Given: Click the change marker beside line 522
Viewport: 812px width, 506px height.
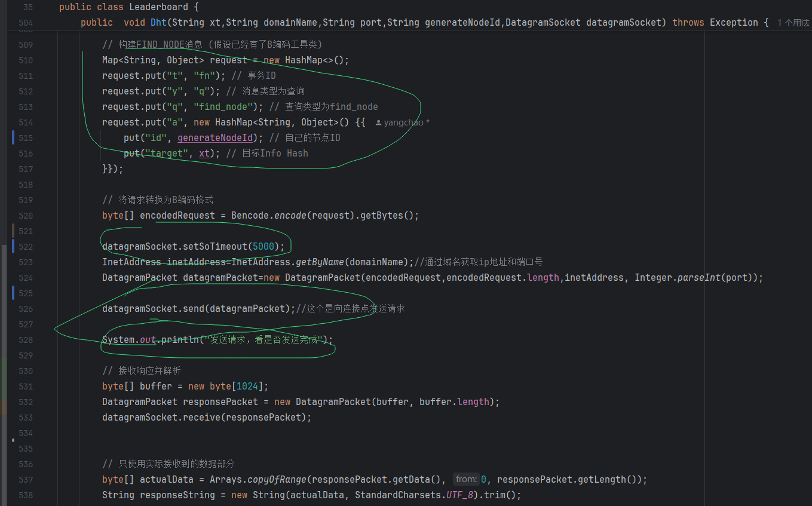Looking at the screenshot, I should [13, 247].
